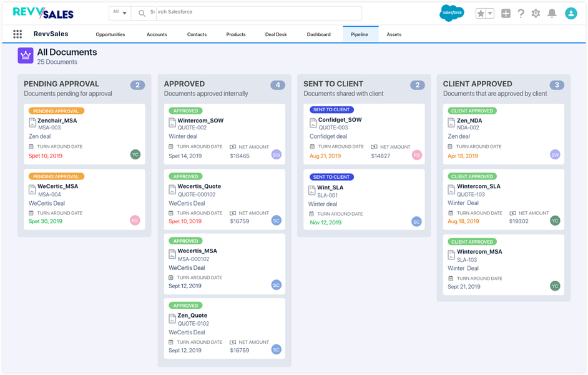Screen dimensions: 588x375
Task: Click the search magnifier icon
Action: pos(142,14)
